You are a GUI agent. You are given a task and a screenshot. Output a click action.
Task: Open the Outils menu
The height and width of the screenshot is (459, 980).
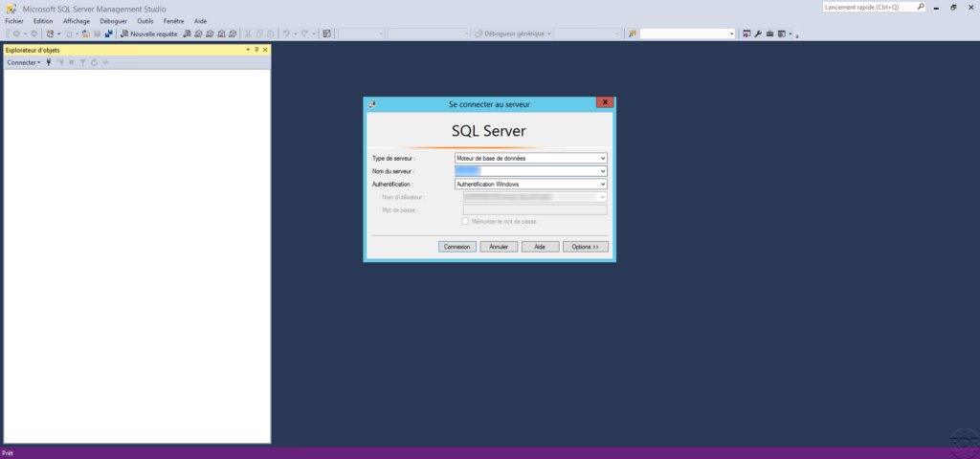click(x=145, y=20)
